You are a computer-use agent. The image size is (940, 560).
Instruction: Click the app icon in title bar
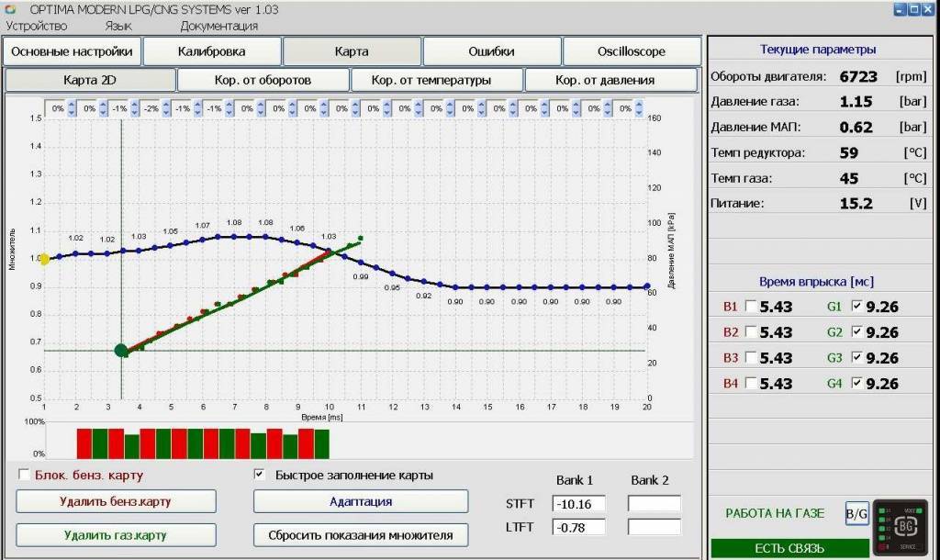10,9
